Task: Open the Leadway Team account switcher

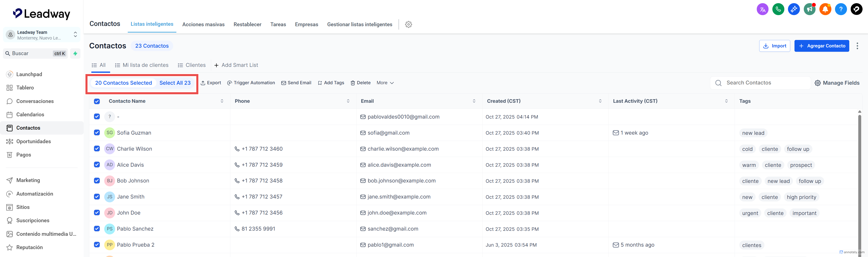Action: coord(41,35)
